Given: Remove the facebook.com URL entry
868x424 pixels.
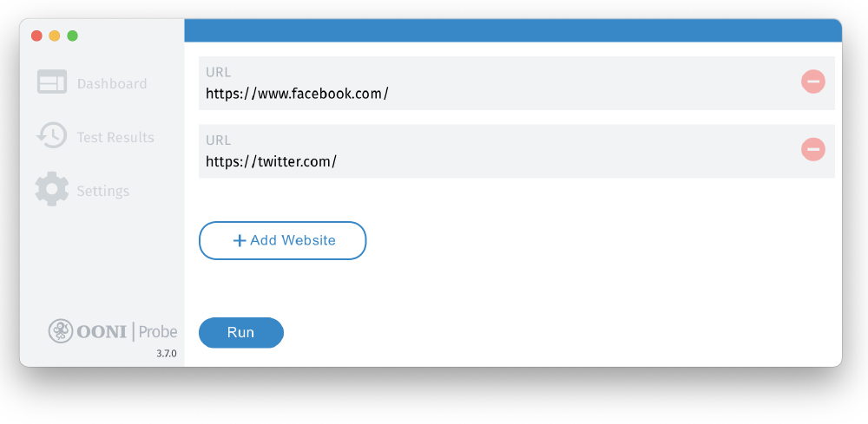Looking at the screenshot, I should coord(812,82).
